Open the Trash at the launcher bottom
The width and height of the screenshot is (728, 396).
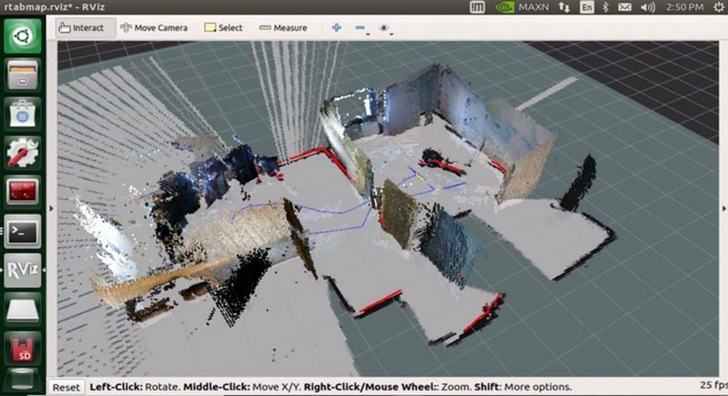23,380
